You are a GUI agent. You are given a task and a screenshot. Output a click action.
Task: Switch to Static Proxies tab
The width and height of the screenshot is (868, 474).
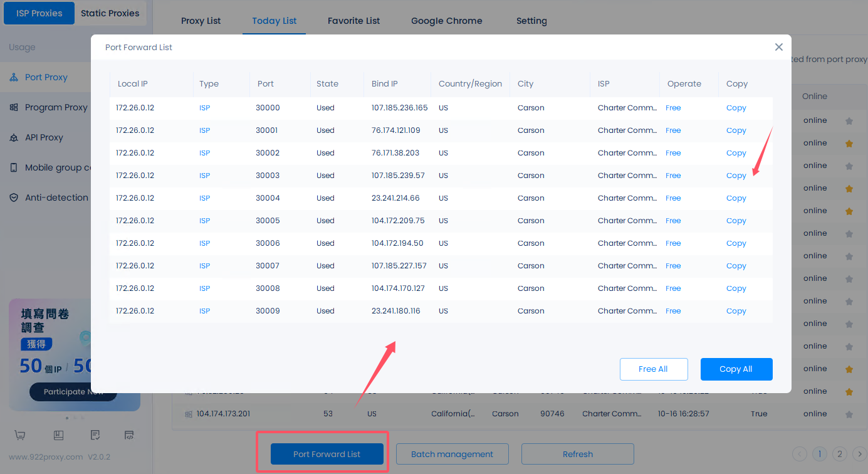coord(110,13)
